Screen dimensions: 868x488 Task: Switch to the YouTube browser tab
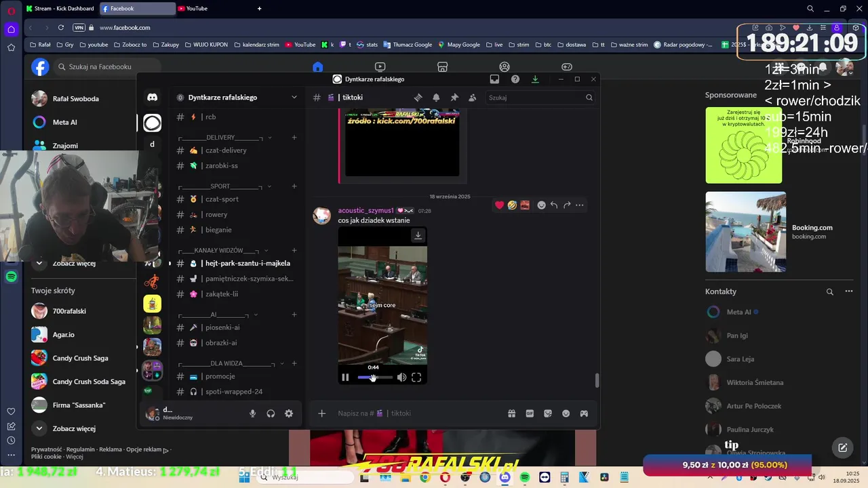[196, 9]
